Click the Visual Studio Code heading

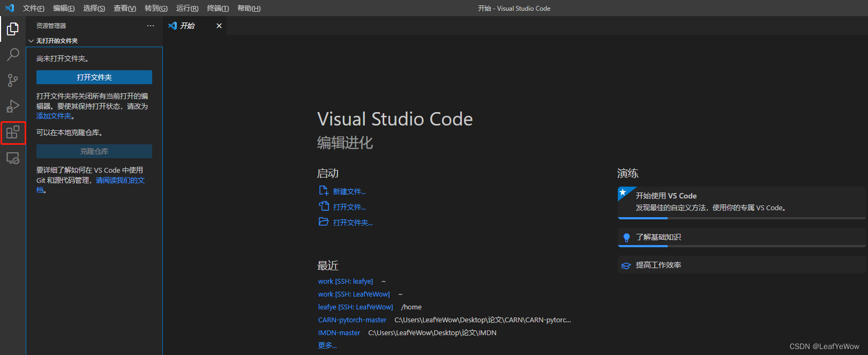[395, 119]
